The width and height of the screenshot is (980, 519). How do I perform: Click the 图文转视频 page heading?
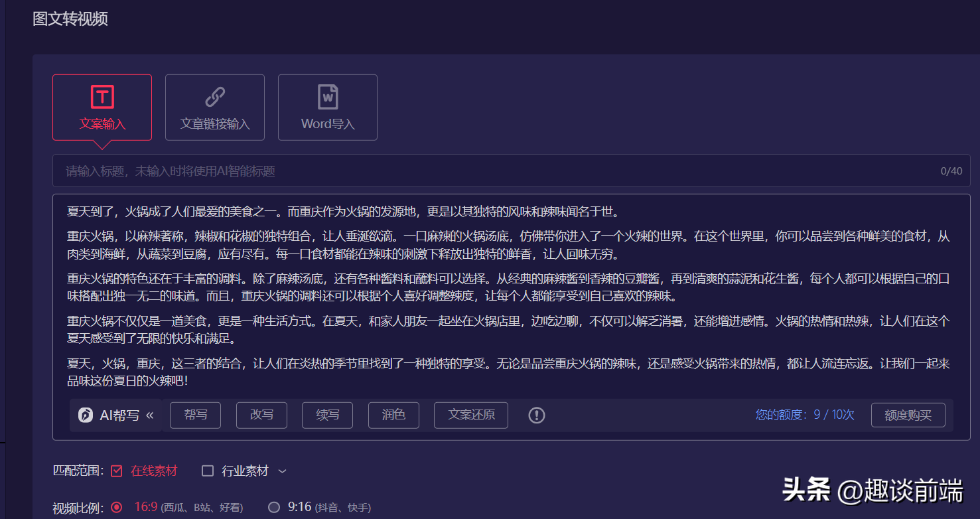(x=70, y=19)
